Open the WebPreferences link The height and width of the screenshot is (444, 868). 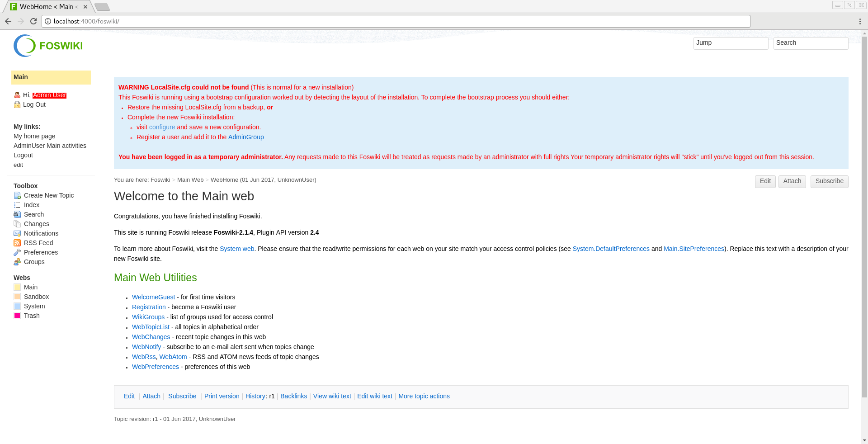(x=156, y=367)
